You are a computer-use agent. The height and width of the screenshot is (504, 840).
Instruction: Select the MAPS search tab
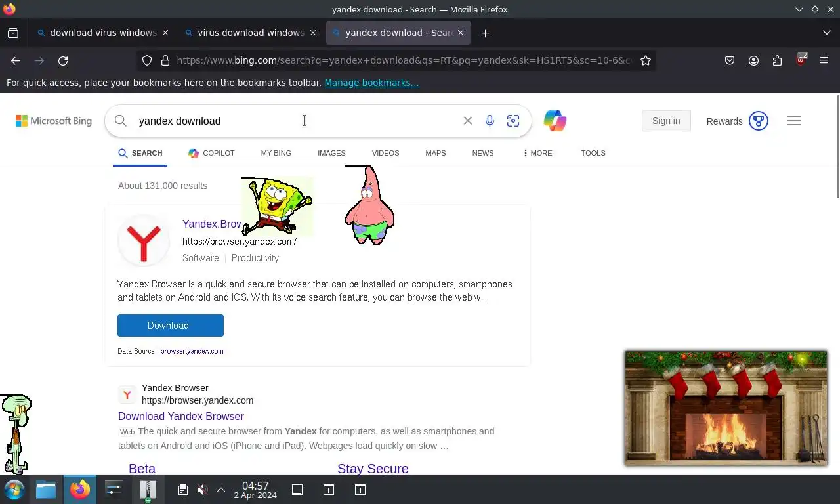(435, 153)
